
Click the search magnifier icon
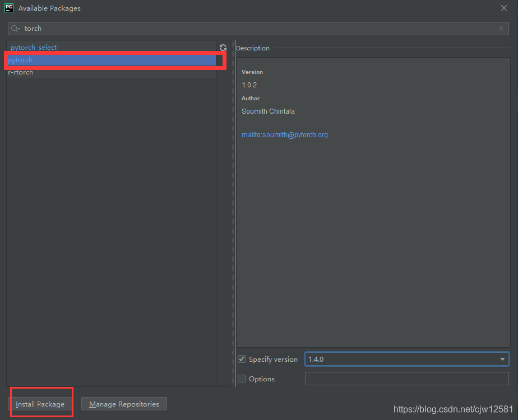coord(15,29)
